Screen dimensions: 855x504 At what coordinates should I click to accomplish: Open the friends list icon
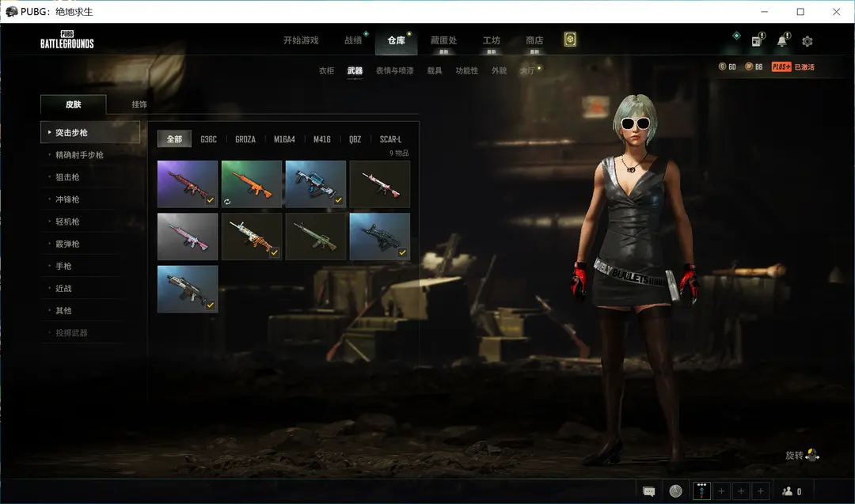point(788,491)
